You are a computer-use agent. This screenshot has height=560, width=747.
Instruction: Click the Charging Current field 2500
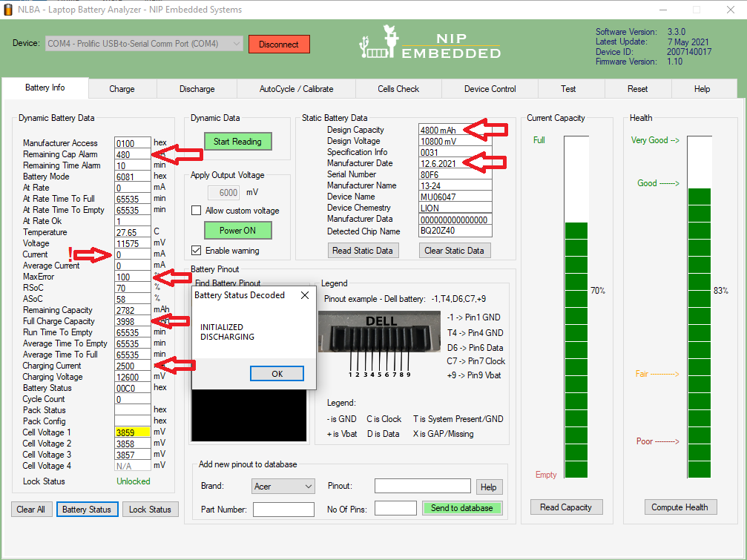coord(133,366)
